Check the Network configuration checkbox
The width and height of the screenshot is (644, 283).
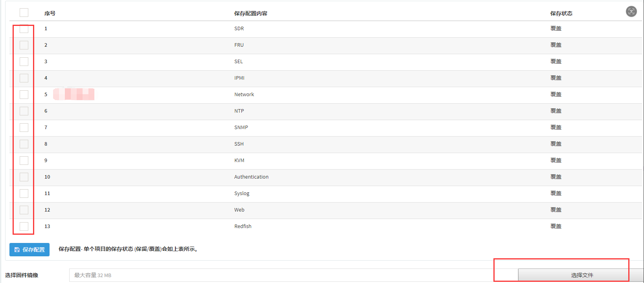pyautogui.click(x=24, y=95)
